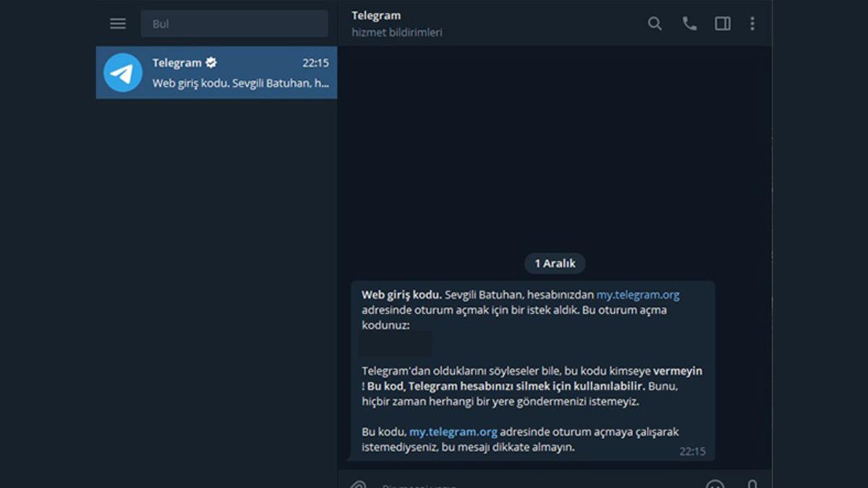Open my.telegram.org link in last paragraph
This screenshot has height=488, width=868.
click(453, 432)
